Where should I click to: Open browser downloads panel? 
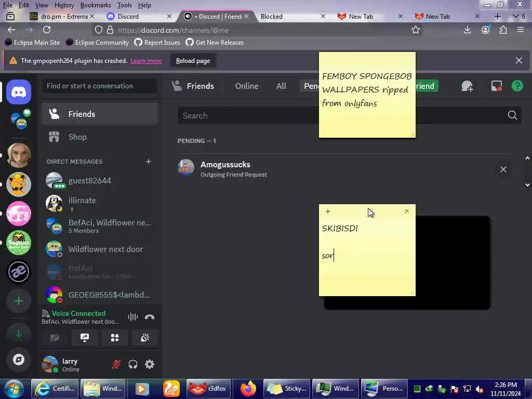467,30
